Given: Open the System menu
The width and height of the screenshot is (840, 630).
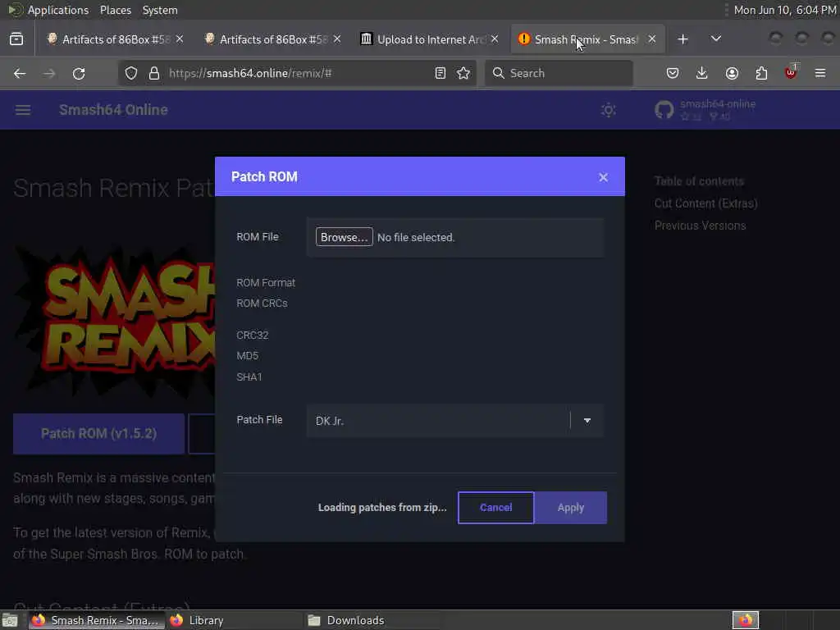Looking at the screenshot, I should pos(160,10).
